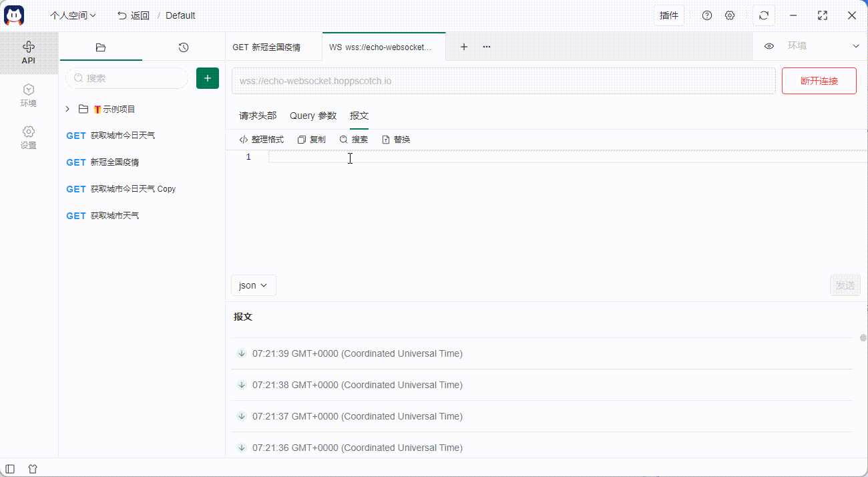
Task: Click 整理格式 format button
Action: (x=261, y=140)
